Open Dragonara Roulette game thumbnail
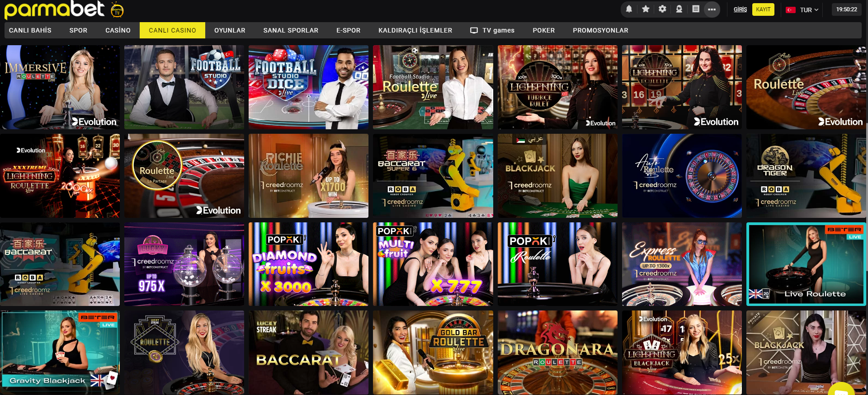Viewport: 868px width, 395px height. (557, 353)
